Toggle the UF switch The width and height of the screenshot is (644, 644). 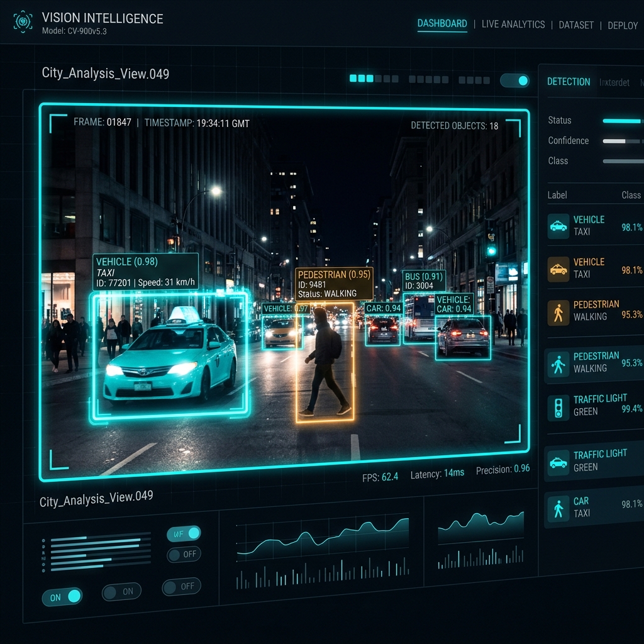[184, 533]
